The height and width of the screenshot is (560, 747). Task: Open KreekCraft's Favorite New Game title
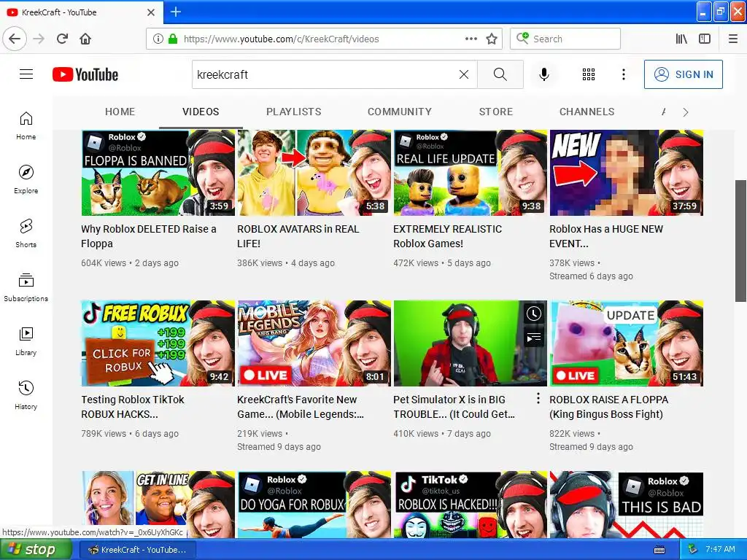(x=301, y=407)
